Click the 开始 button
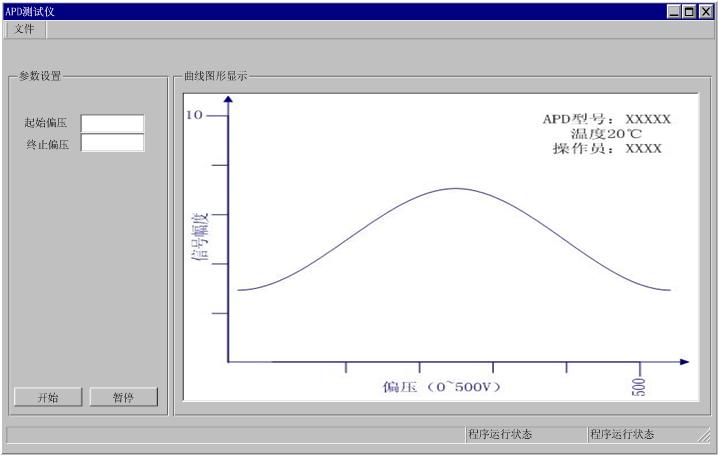The width and height of the screenshot is (718, 455). tap(48, 397)
